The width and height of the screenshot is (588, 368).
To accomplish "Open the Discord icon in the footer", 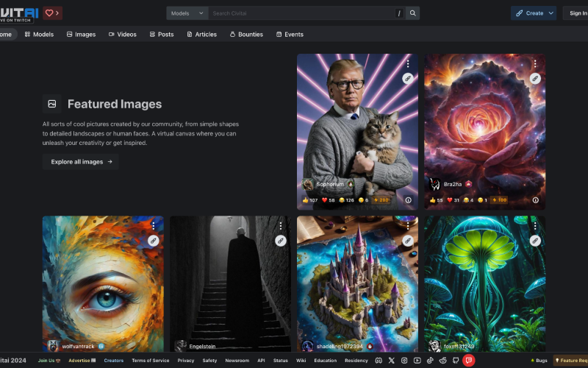I will pyautogui.click(x=379, y=361).
